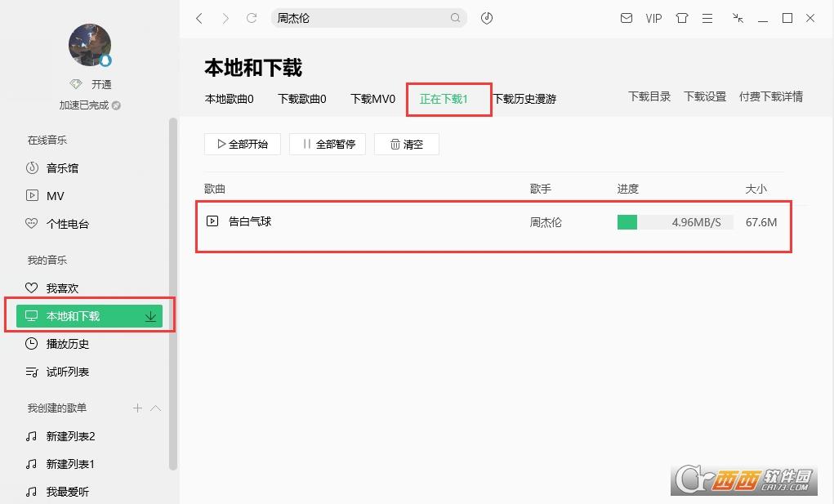This screenshot has width=834, height=504.
Task: Click the green diamond membership icon
Action: (x=76, y=84)
